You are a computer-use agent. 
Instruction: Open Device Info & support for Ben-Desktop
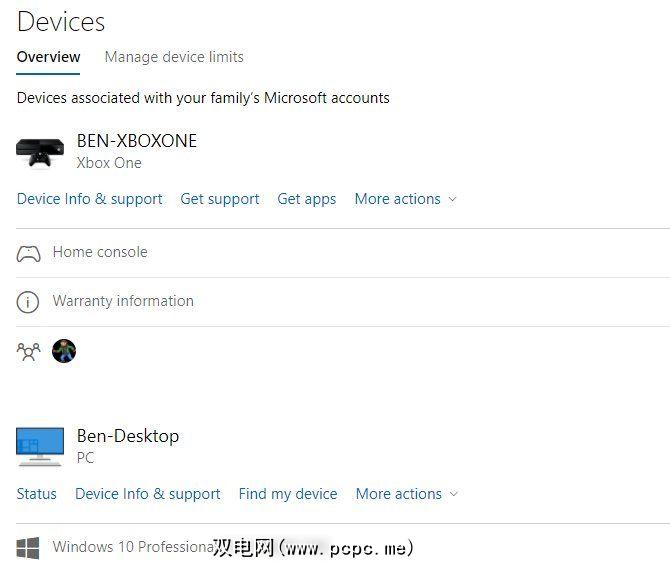(148, 494)
